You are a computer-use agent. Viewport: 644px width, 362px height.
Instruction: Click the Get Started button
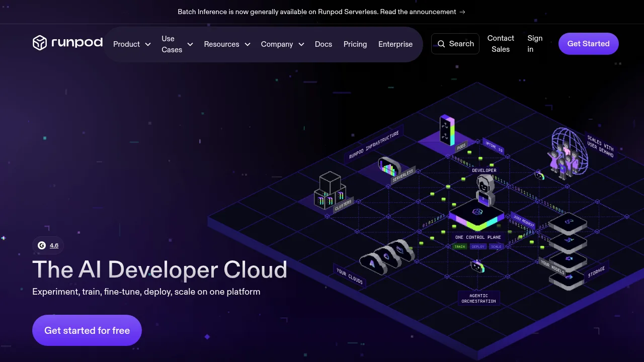[589, 44]
